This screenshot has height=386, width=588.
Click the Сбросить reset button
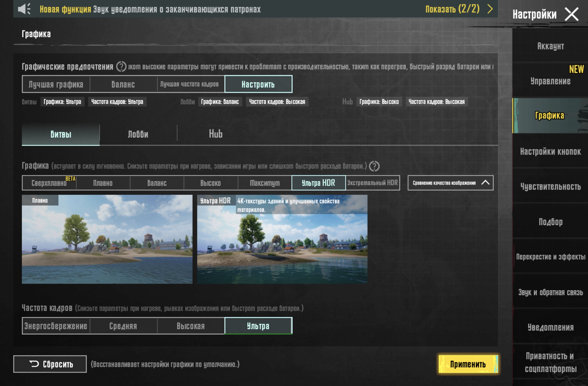tap(50, 364)
